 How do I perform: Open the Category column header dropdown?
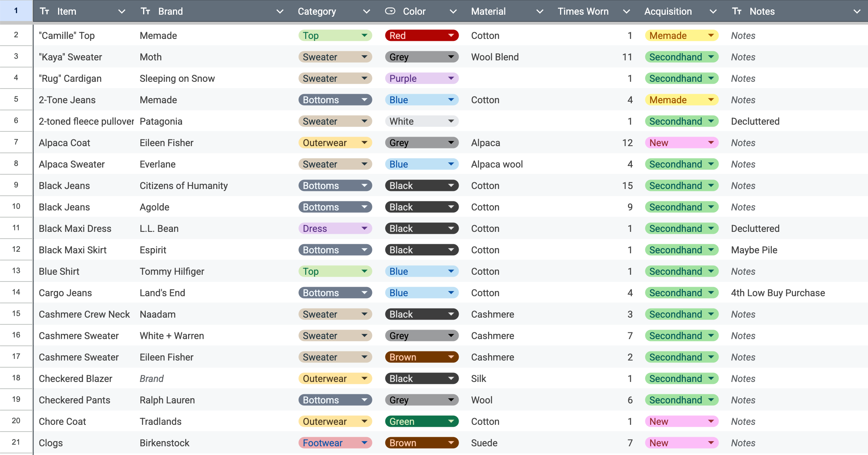[366, 12]
